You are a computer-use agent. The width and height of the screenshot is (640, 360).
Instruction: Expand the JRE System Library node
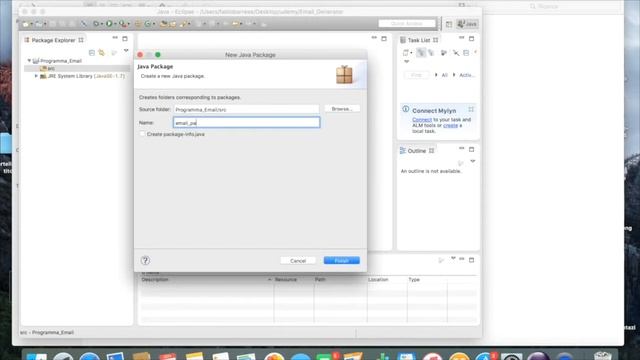click(36, 76)
